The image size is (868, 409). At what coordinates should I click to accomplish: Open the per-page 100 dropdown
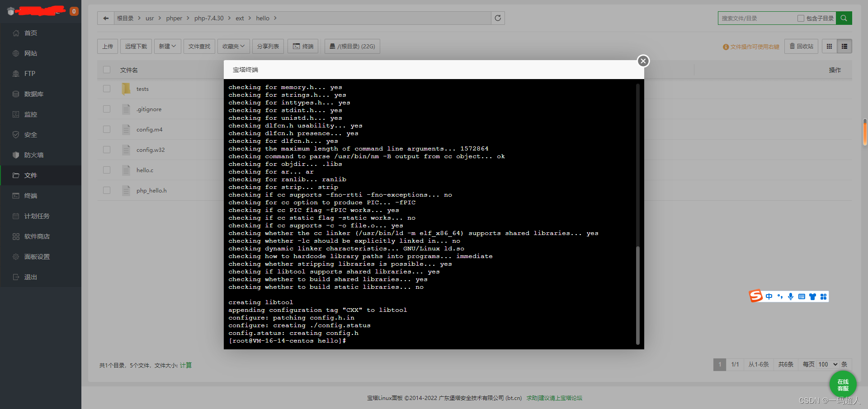pyautogui.click(x=828, y=364)
